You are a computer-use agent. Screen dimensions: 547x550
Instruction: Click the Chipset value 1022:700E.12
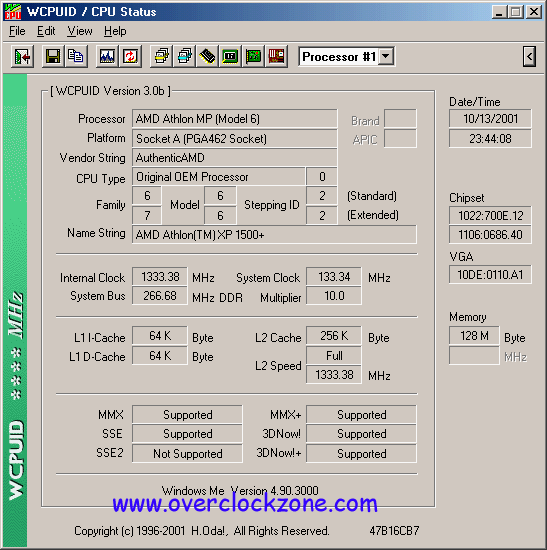(x=490, y=215)
